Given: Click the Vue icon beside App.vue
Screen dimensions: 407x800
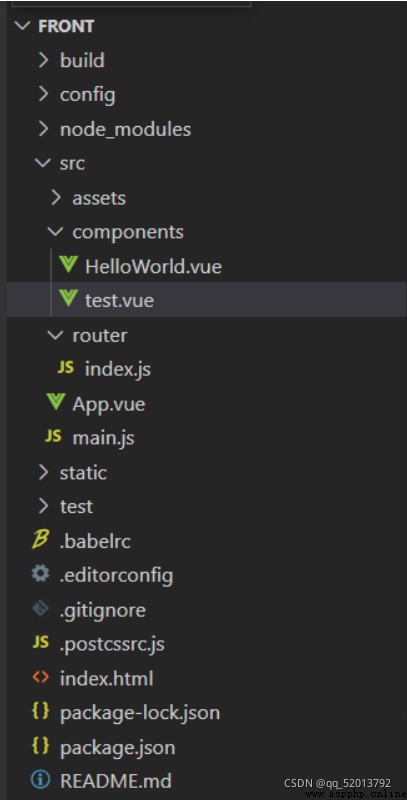Looking at the screenshot, I should tap(55, 403).
